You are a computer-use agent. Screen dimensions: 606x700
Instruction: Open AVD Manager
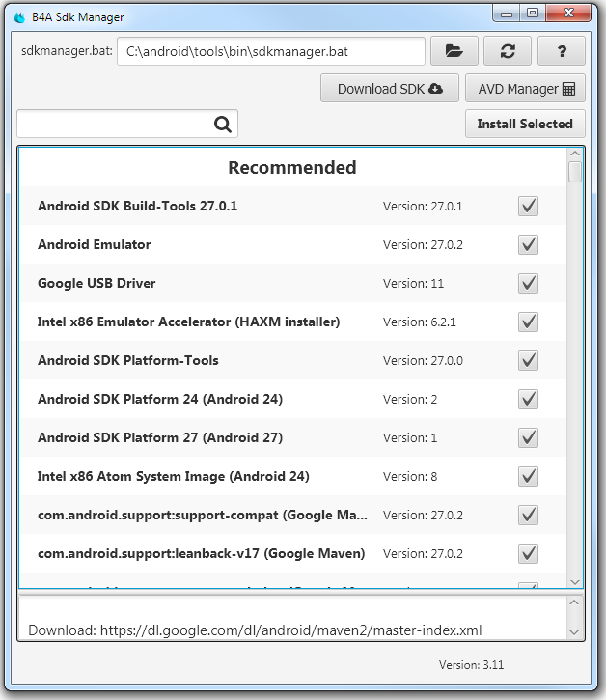point(525,89)
